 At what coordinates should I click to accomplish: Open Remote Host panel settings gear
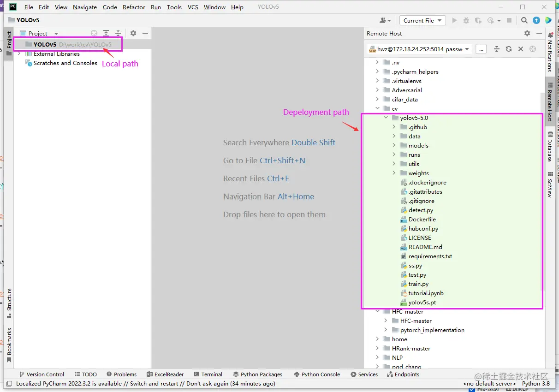(x=527, y=33)
